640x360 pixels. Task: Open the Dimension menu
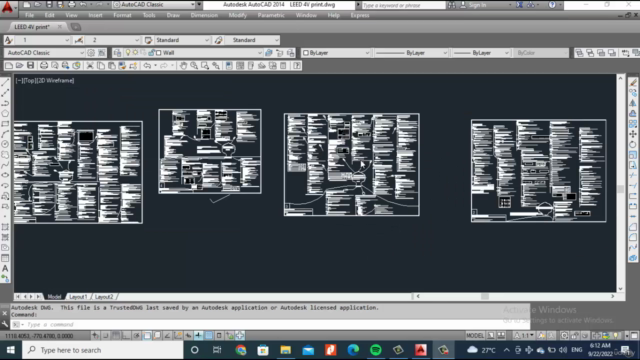tap(204, 15)
